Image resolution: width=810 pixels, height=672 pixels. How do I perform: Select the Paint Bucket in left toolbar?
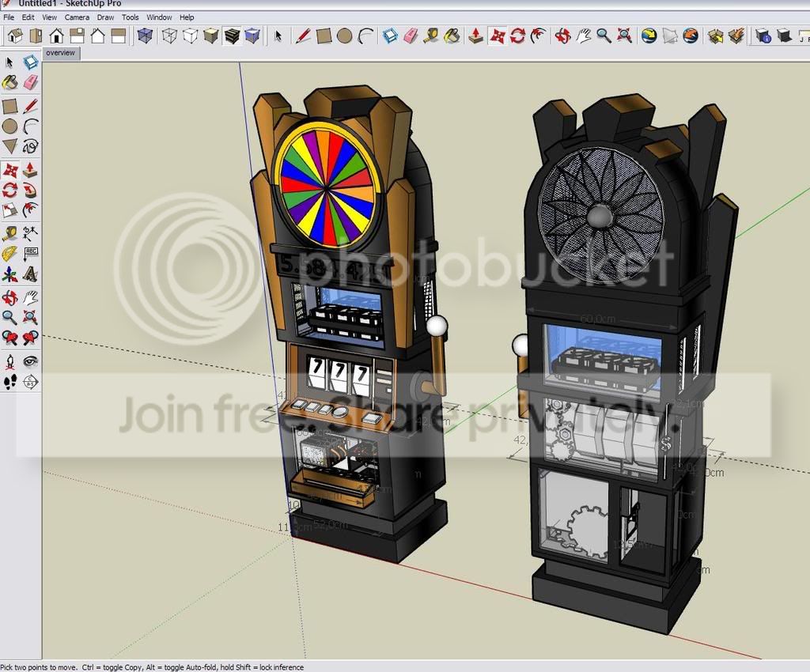click(x=9, y=82)
